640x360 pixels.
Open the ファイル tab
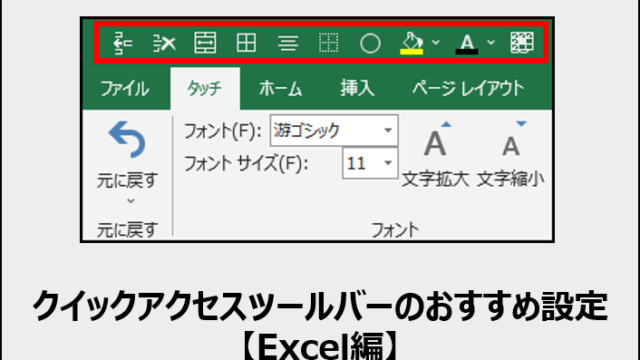(125, 89)
